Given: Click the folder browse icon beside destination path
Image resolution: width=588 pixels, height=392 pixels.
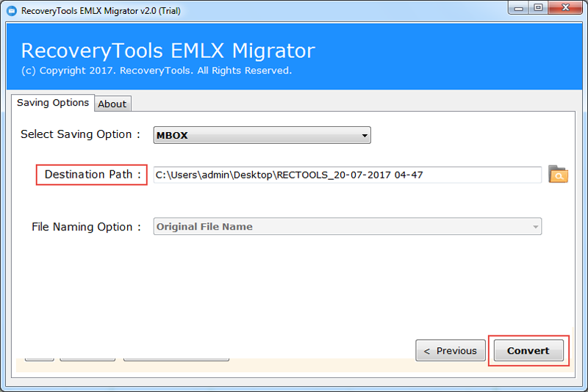Looking at the screenshot, I should click(x=558, y=175).
